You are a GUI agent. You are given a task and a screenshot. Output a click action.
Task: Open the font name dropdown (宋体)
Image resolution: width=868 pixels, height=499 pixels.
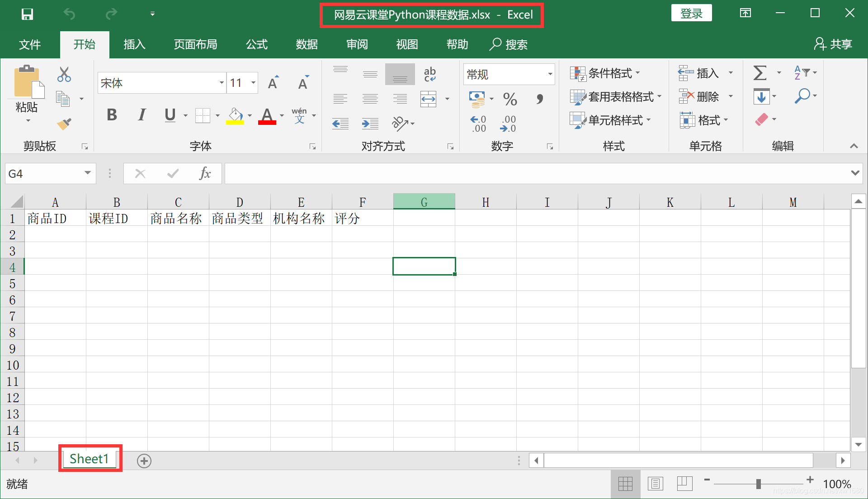[222, 83]
